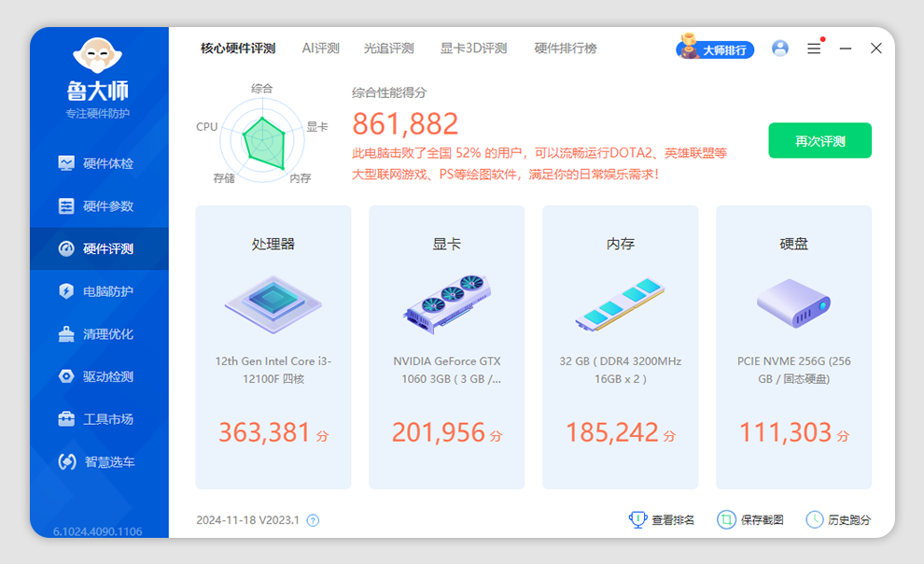Click the 大师排行 badge button
The width and height of the screenshot is (924, 564).
[715, 49]
